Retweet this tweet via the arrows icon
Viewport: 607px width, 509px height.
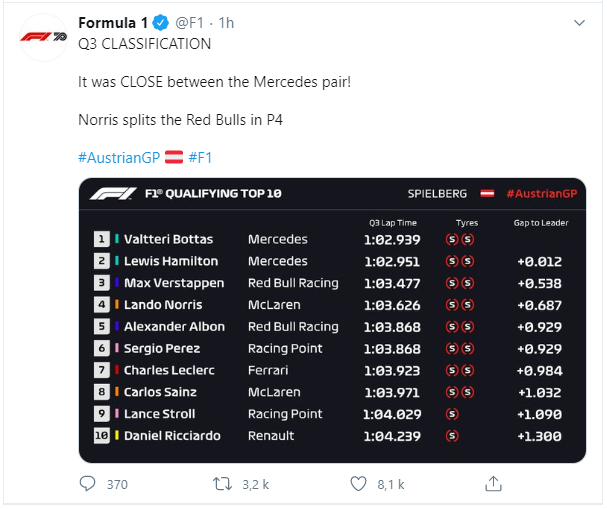(222, 484)
